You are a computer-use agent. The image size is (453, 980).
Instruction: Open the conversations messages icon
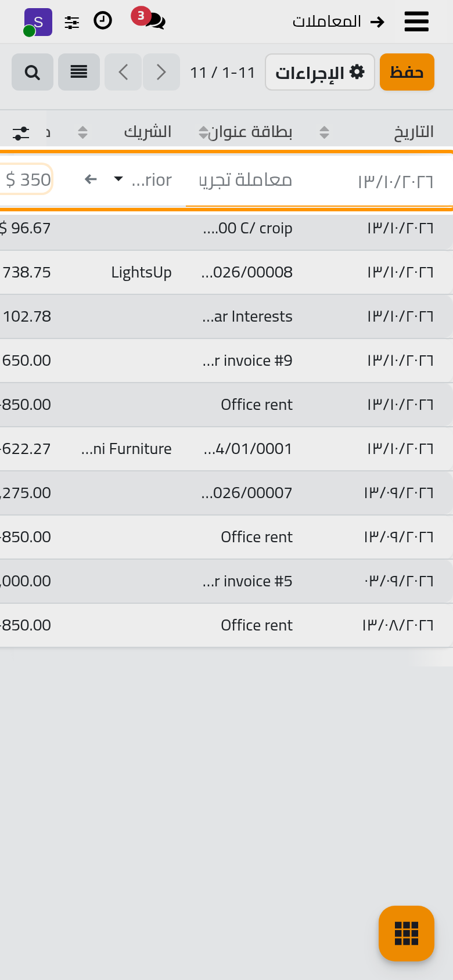pos(154,21)
